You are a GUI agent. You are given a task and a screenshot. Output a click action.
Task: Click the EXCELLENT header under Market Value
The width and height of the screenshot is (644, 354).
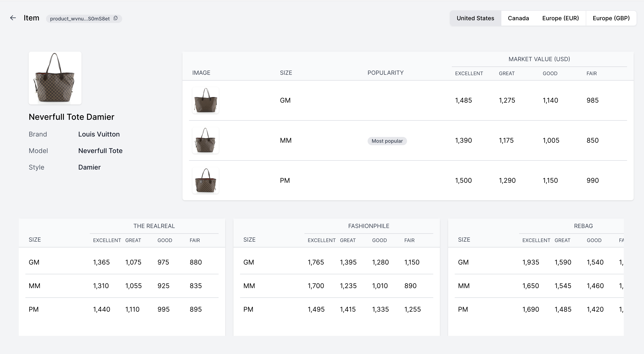tap(469, 74)
